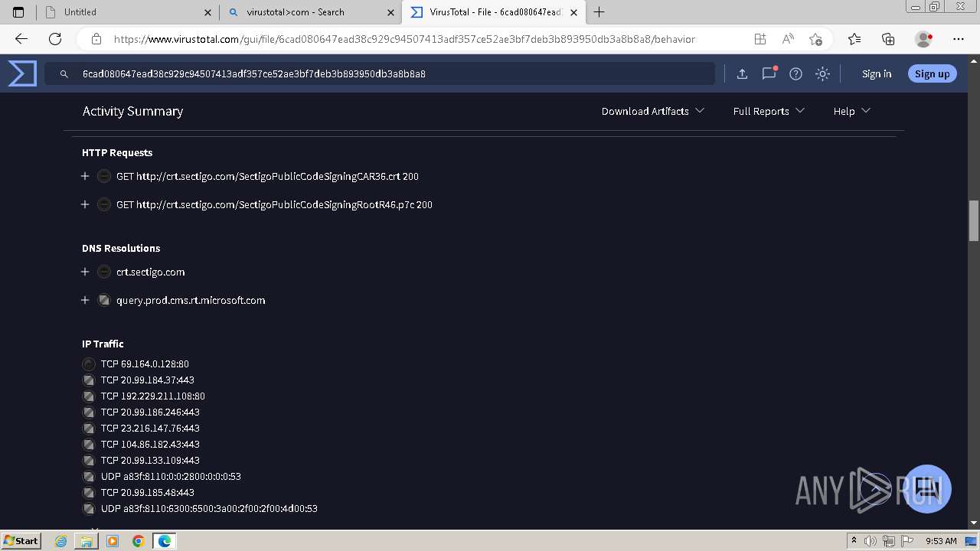
Task: Click the site lock icon in address bar
Action: click(x=96, y=39)
